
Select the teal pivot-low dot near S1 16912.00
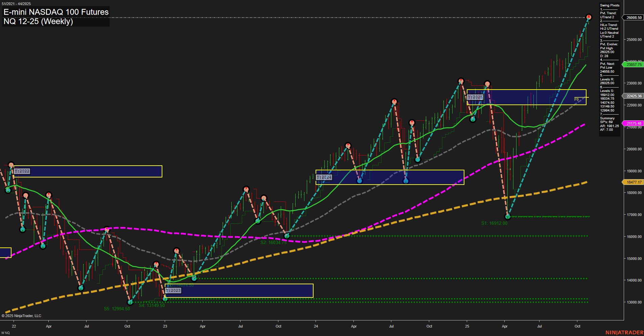pos(507,216)
